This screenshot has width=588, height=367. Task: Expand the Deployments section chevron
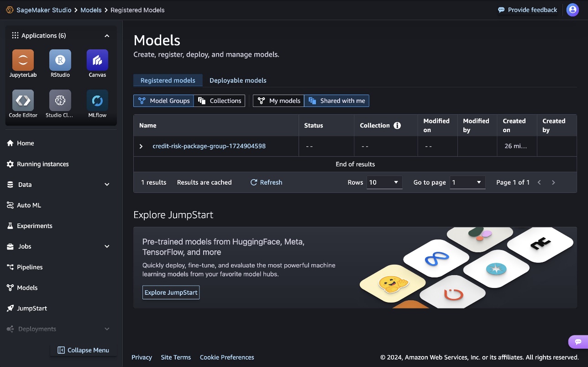coord(107,329)
